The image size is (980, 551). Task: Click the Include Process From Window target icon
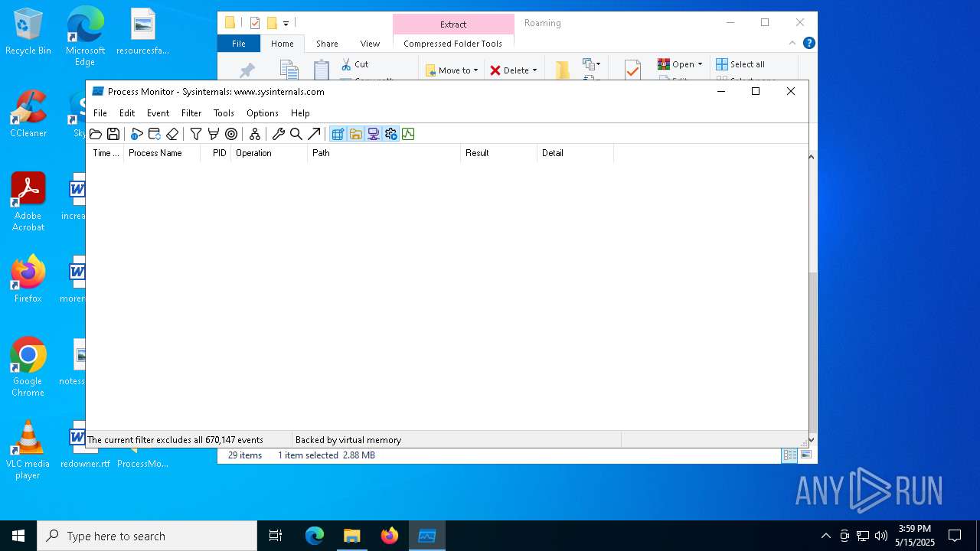(x=231, y=134)
